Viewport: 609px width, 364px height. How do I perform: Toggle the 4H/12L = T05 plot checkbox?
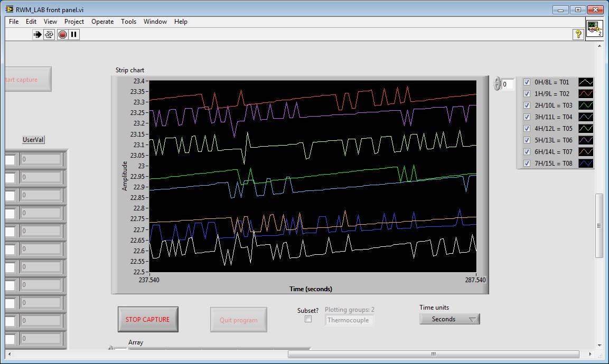click(527, 129)
